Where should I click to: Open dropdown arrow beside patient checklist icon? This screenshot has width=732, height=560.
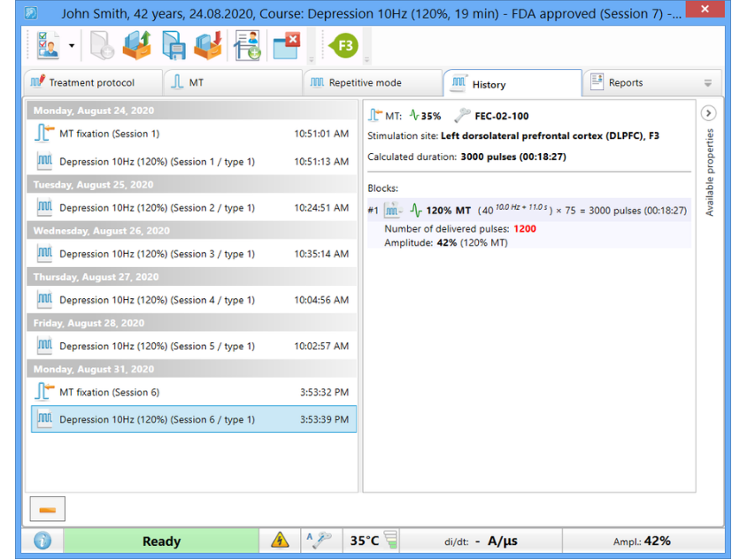point(72,45)
